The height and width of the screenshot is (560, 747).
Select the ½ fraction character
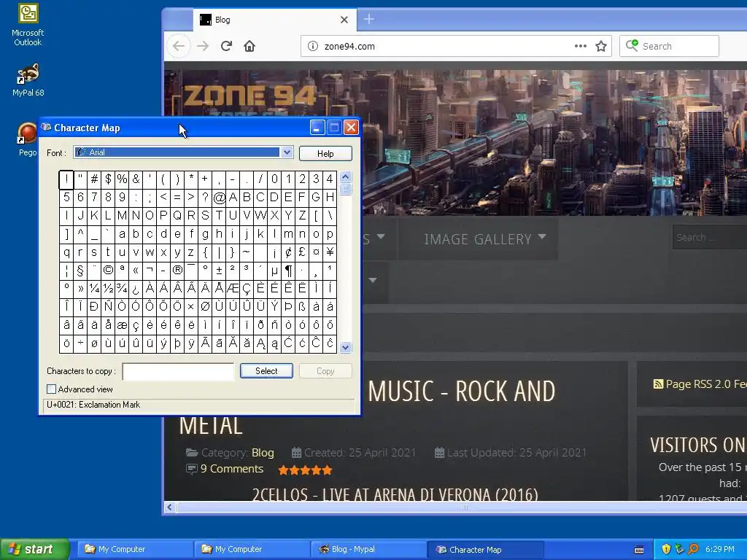[x=108, y=289]
